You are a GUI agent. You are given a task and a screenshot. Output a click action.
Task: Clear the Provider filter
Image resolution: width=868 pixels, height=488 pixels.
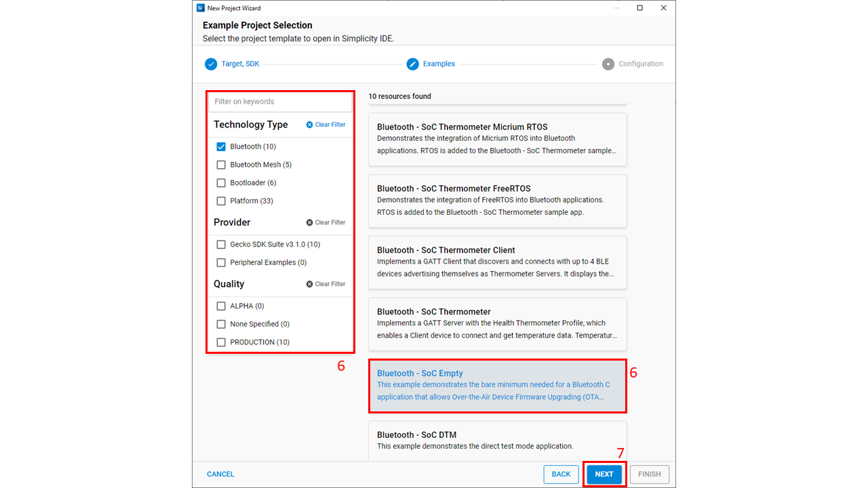click(x=325, y=222)
